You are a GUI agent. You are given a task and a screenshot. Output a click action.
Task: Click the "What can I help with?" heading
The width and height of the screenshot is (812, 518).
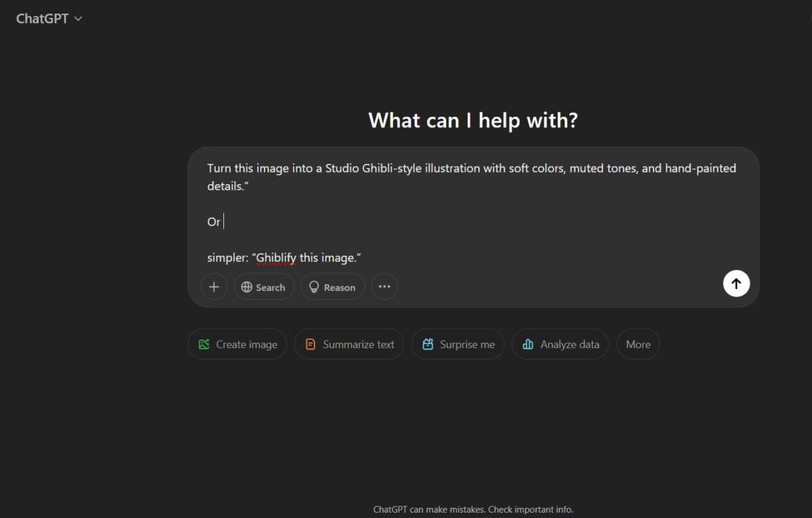(473, 121)
